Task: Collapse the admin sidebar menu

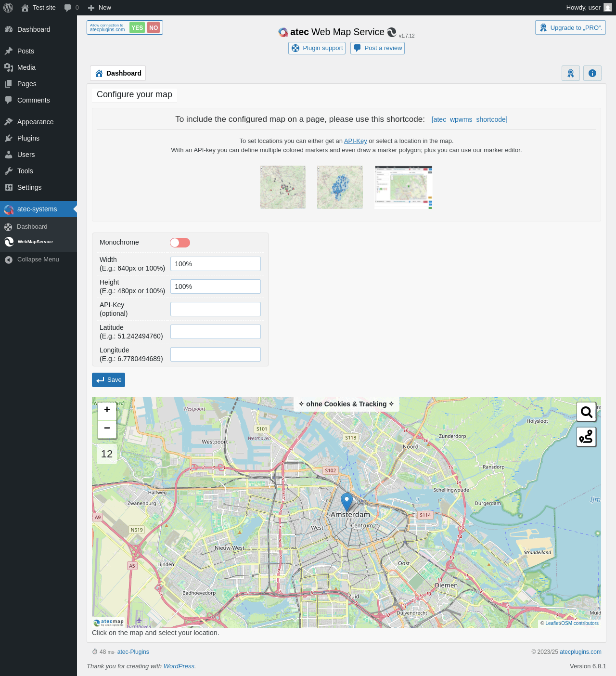Action: tap(38, 260)
